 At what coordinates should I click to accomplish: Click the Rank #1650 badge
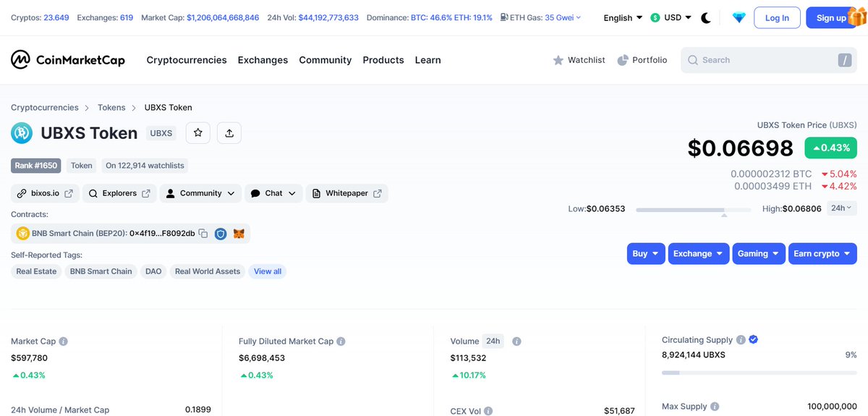coord(35,166)
